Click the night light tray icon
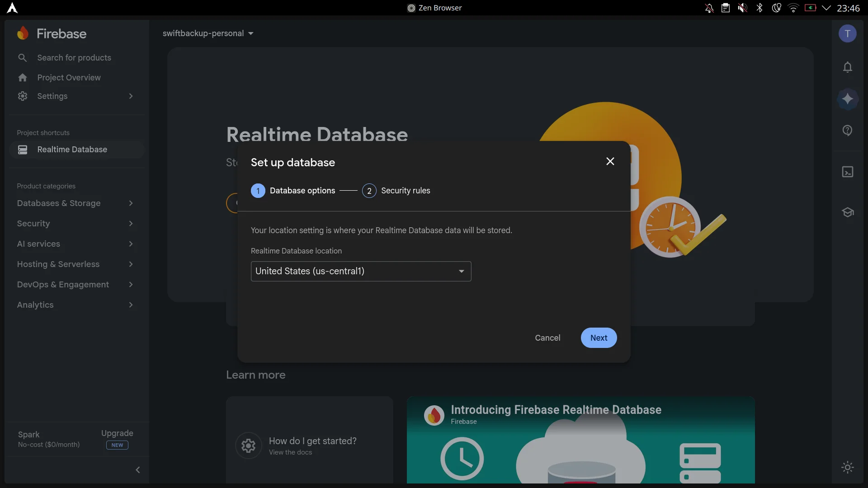Viewport: 868px width, 488px height. coord(776,8)
